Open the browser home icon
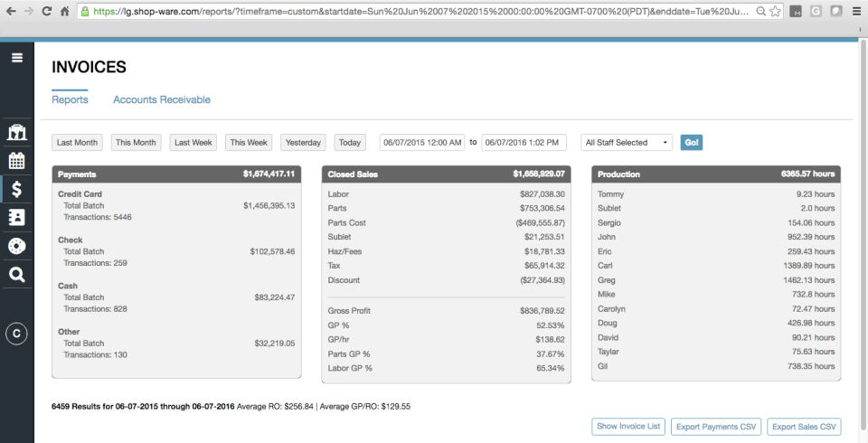868x443 pixels. (65, 11)
